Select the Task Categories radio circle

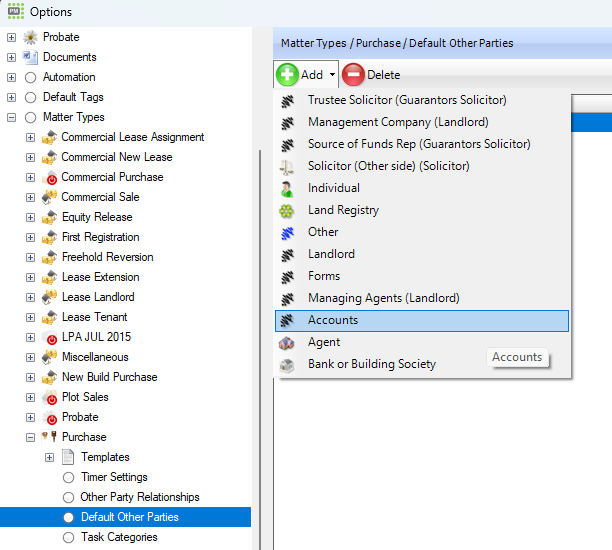69,537
